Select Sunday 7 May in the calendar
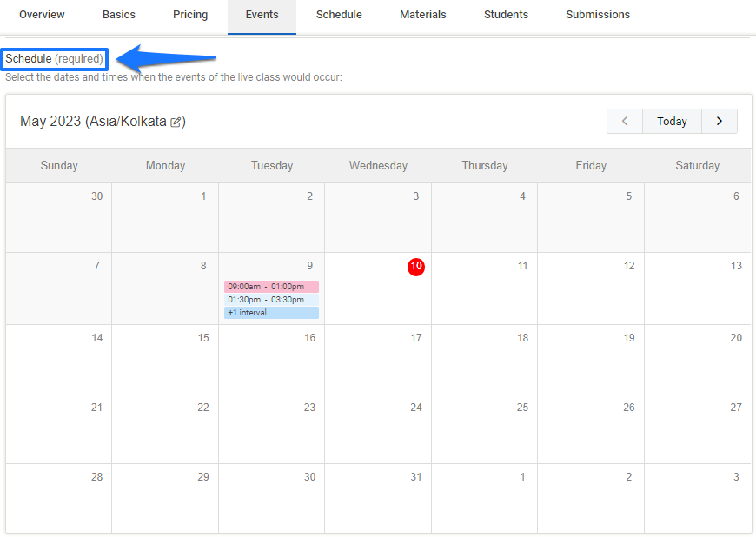The image size is (756, 537). point(59,288)
